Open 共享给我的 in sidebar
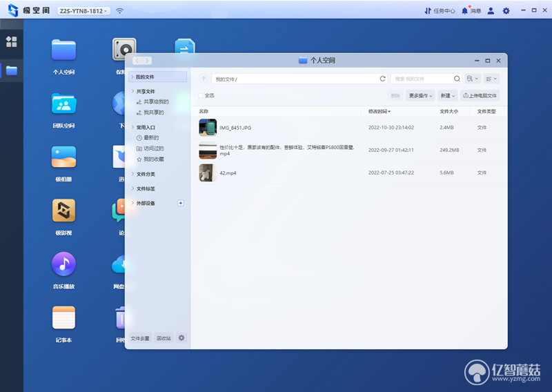The image size is (552, 392). pos(152,101)
